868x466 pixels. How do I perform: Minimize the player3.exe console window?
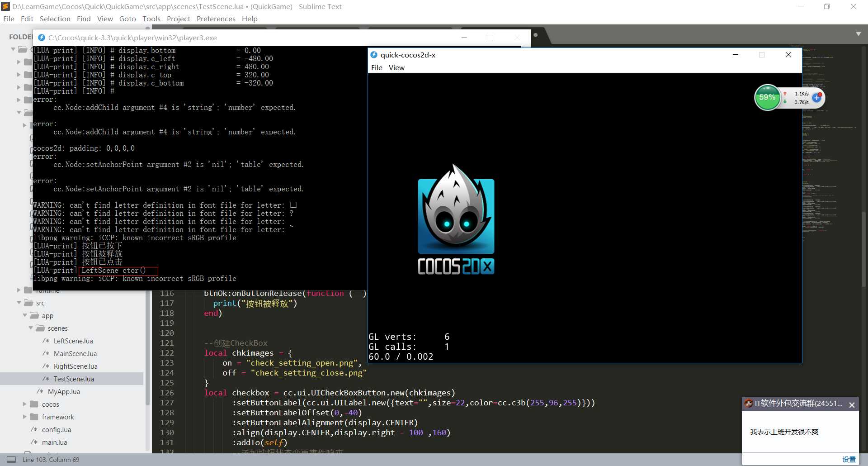pos(464,38)
